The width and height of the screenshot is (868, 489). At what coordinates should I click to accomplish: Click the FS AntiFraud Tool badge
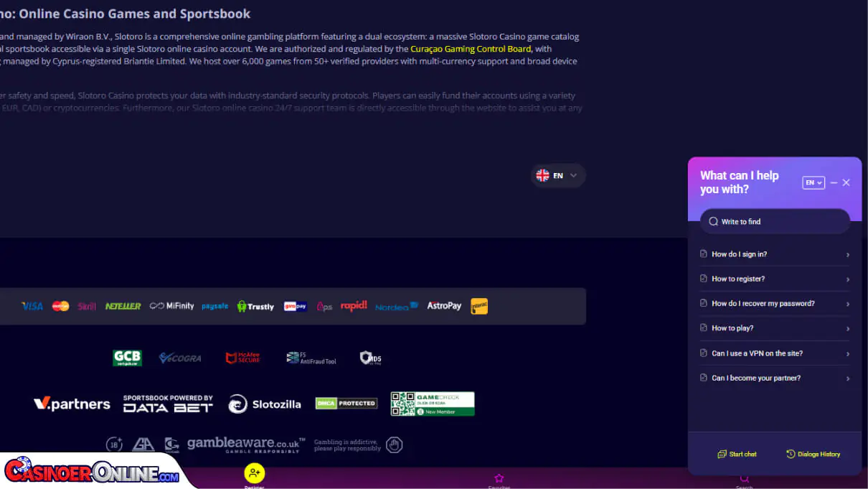(311, 358)
